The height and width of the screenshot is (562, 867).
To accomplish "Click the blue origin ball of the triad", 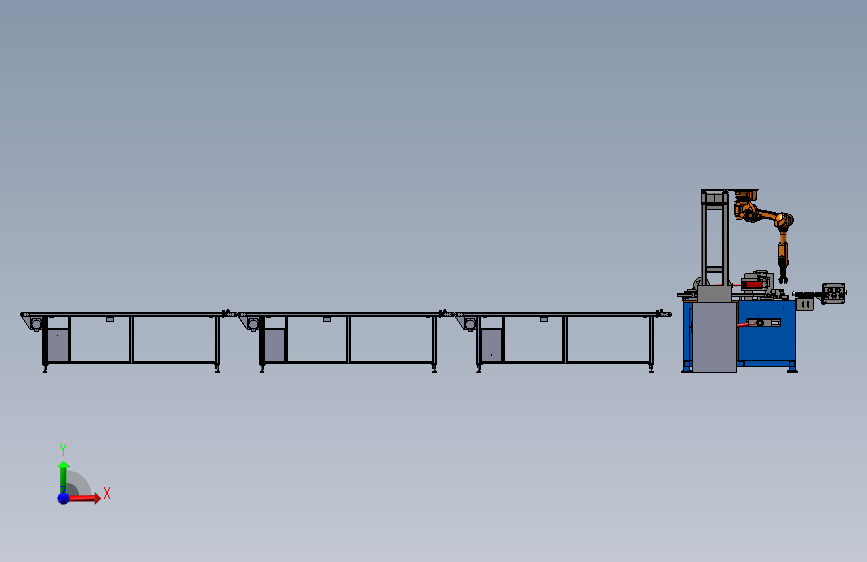I will tap(63, 498).
